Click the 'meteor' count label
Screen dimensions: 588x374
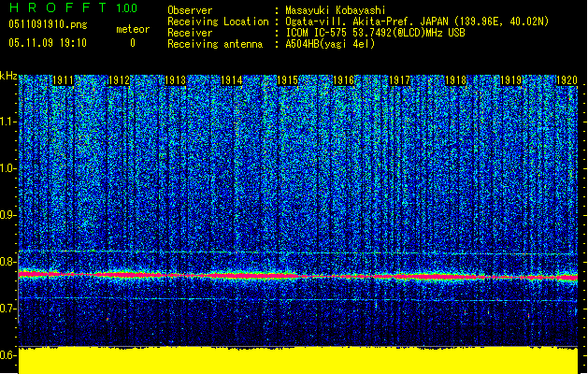[x=133, y=29]
